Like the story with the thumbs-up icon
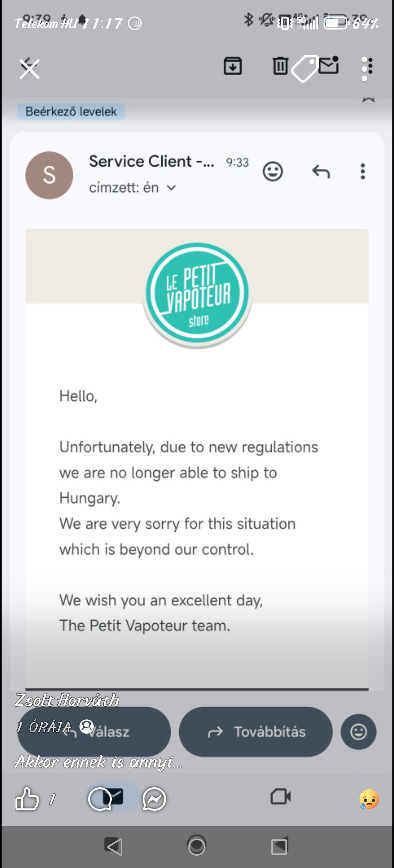Screen dimensions: 394x868 pos(27,799)
